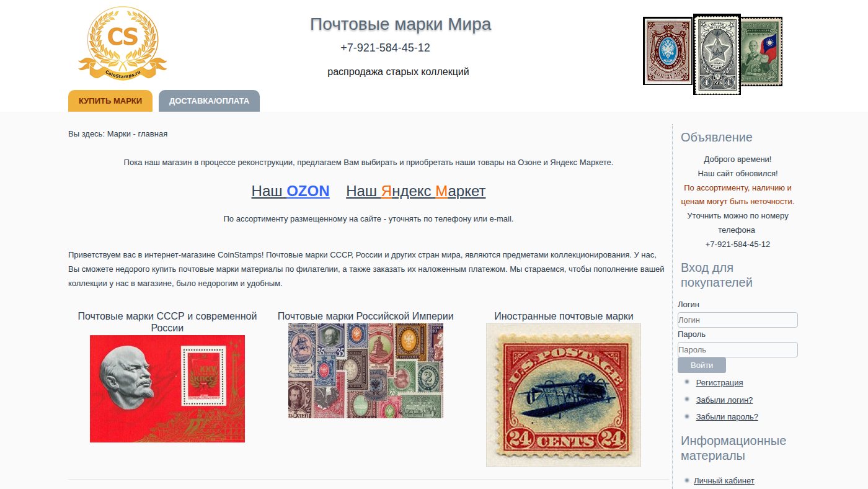Click the breadcrumb Вы здесь: Марки - главная
Image resolution: width=868 pixels, height=489 pixels.
tap(118, 134)
